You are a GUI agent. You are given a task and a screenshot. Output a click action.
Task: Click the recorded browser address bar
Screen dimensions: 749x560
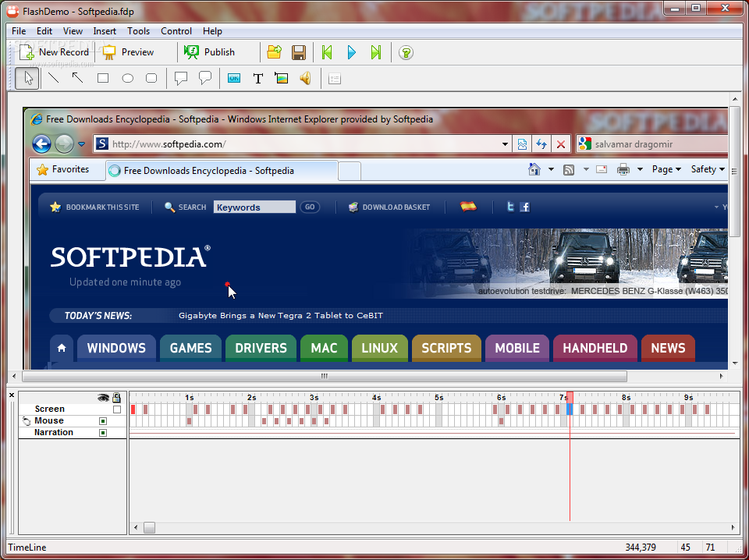(x=302, y=144)
